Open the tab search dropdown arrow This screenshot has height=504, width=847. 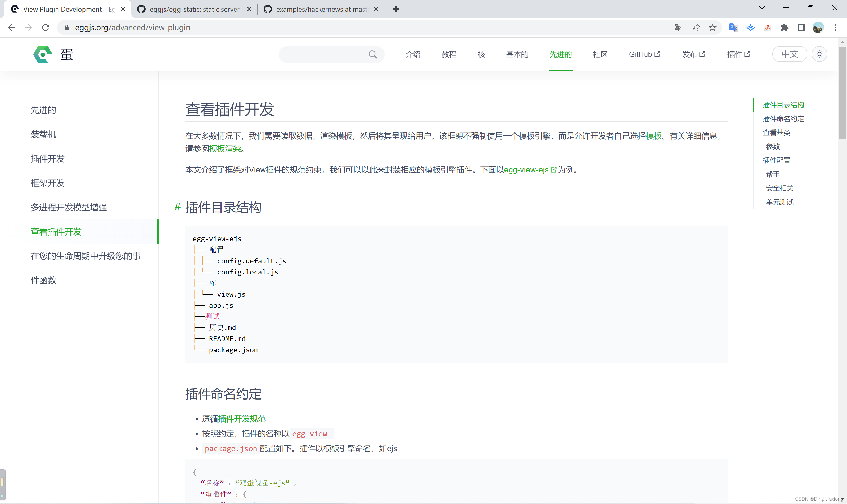(x=762, y=8)
